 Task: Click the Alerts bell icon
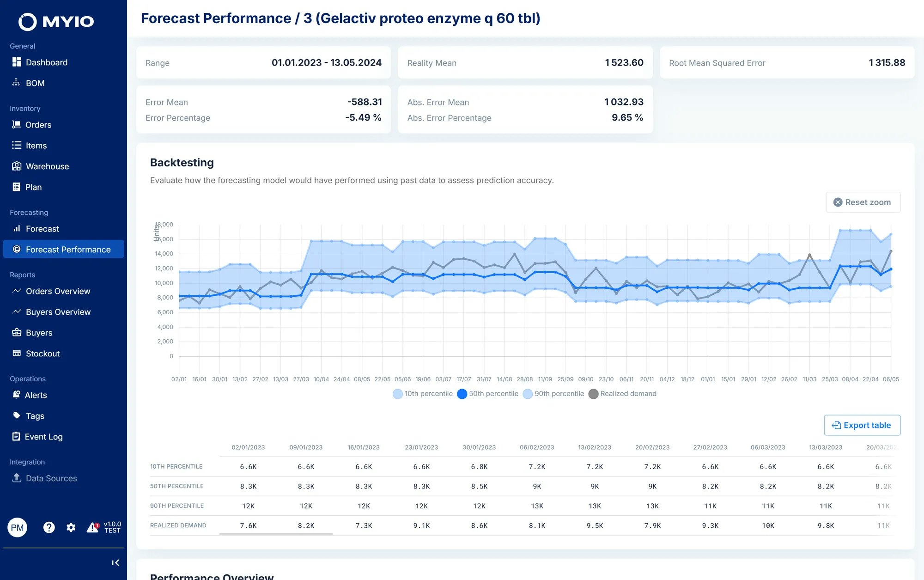pos(16,395)
